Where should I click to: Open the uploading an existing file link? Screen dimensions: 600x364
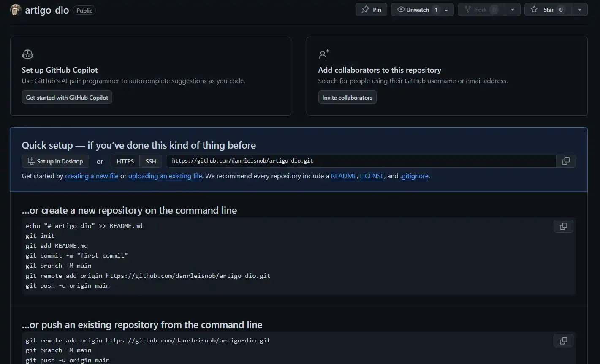pyautogui.click(x=165, y=176)
